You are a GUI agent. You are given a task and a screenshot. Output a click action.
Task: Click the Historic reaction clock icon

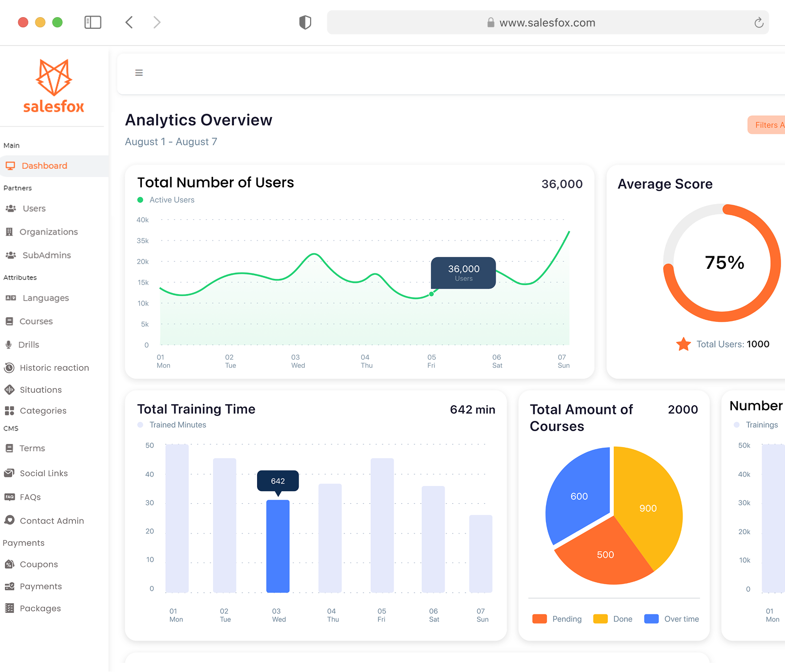tap(9, 368)
